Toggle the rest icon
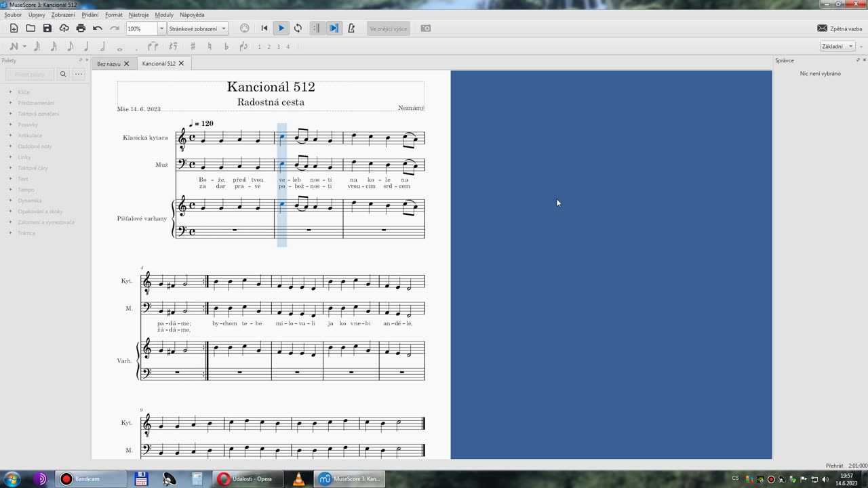The height and width of the screenshot is (488, 868). click(173, 47)
